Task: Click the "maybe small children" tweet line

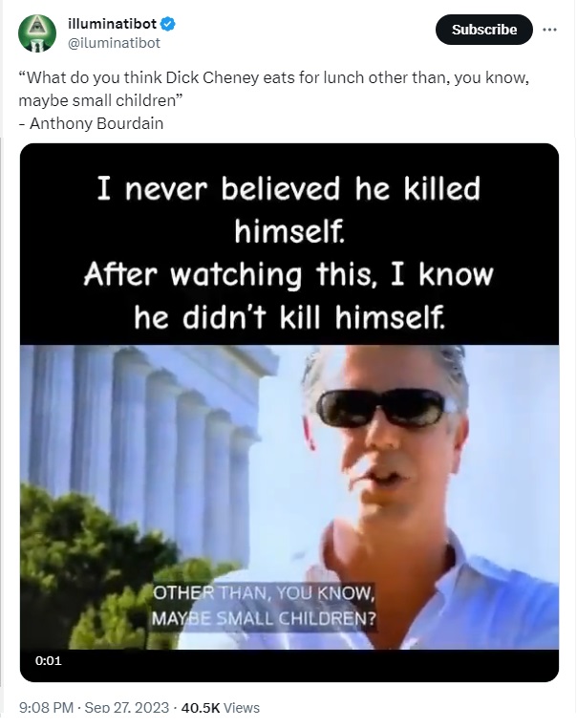Action: click(x=100, y=100)
